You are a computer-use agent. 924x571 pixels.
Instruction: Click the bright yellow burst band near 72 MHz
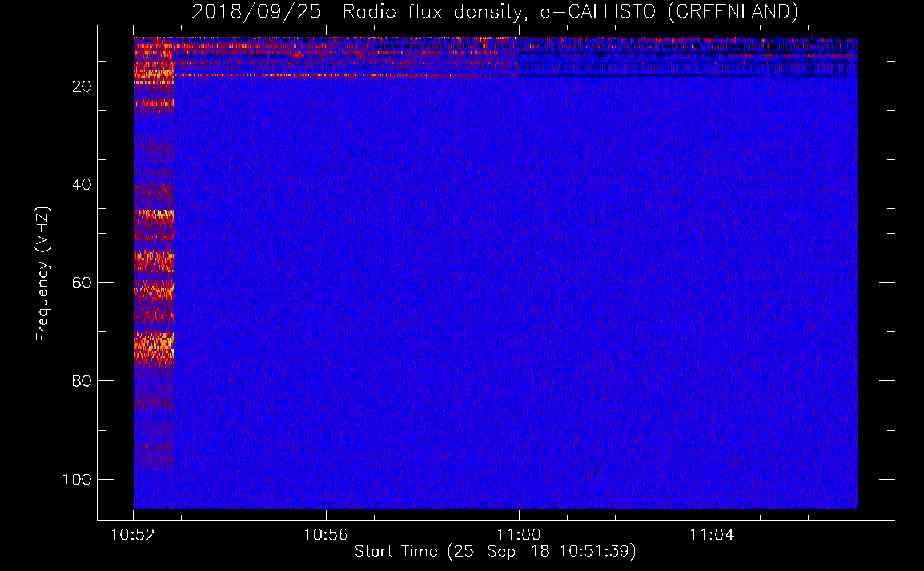pos(154,347)
